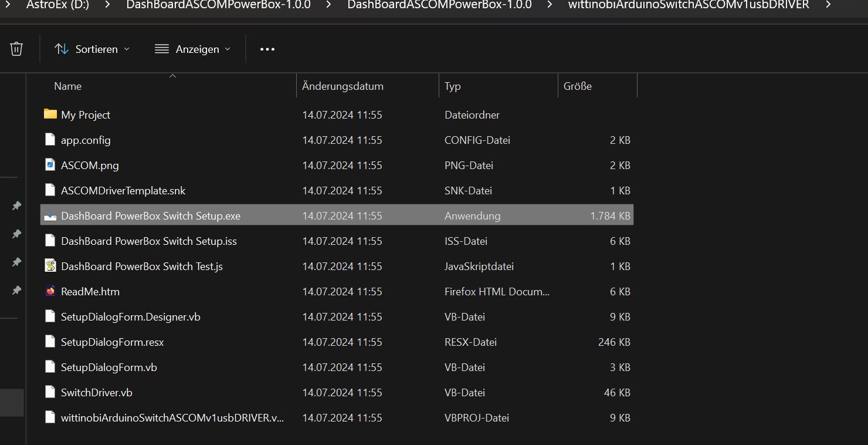Click the trash can delete icon
This screenshot has height=445, width=868.
coord(16,49)
